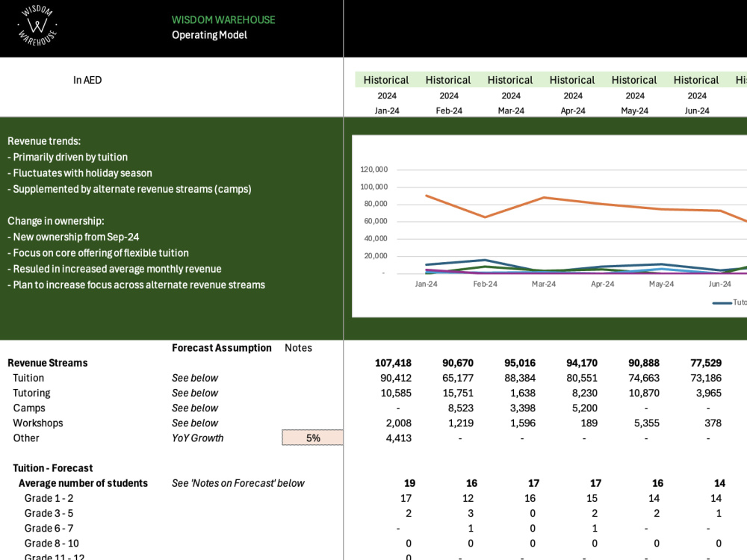Select the Jan-24 column header
Viewport: 747px width, 560px height.
coord(386,111)
